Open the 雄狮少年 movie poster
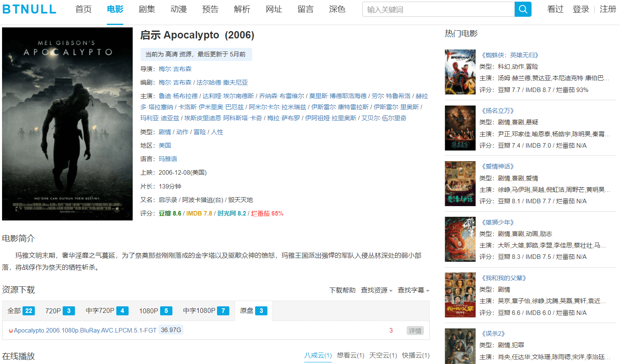 pos(460,239)
